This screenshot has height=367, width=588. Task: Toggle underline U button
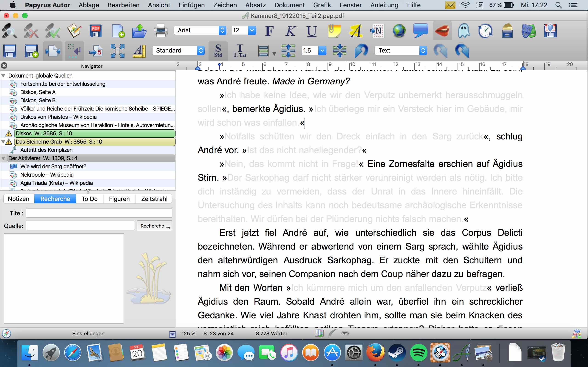tap(312, 31)
